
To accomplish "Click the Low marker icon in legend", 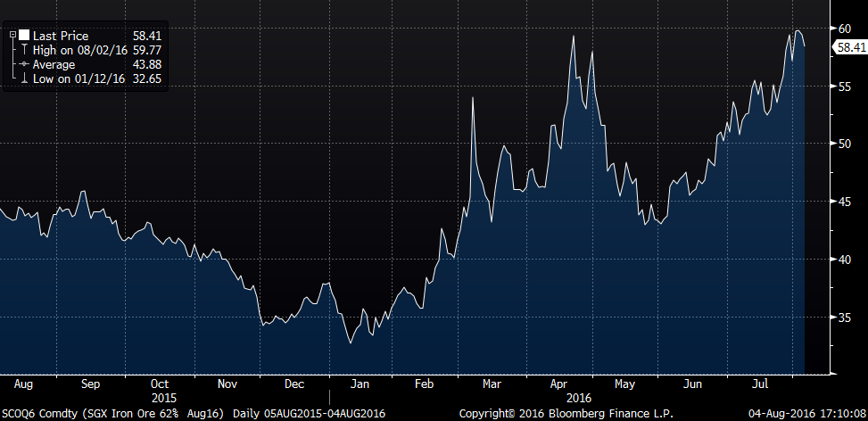I will [24, 79].
